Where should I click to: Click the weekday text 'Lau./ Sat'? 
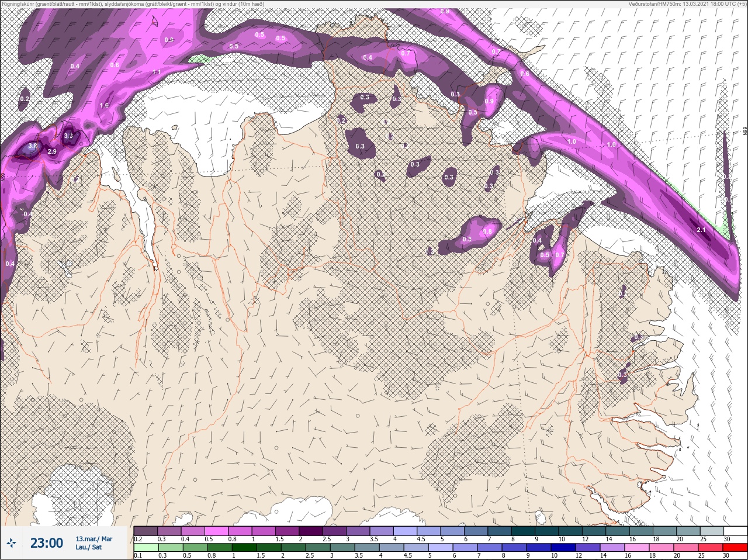coord(88,548)
